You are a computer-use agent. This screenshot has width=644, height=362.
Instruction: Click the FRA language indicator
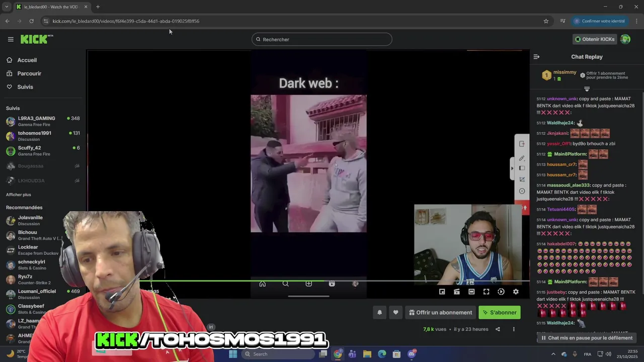pyautogui.click(x=587, y=354)
